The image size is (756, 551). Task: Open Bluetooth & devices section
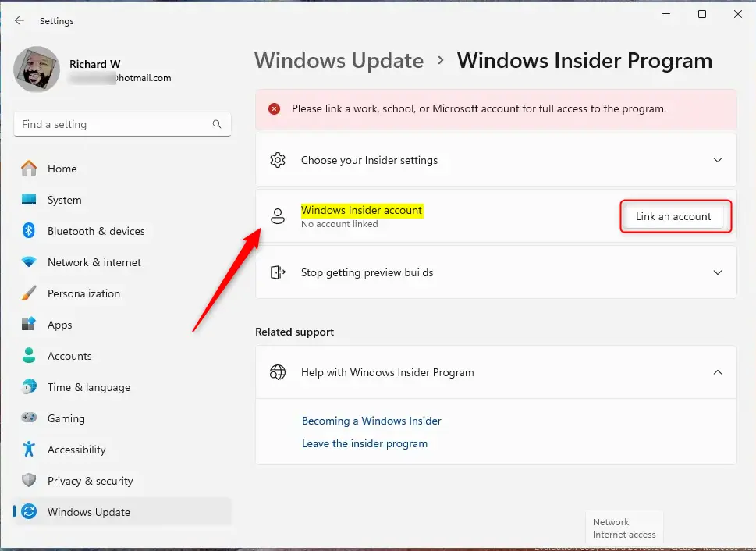pos(96,231)
